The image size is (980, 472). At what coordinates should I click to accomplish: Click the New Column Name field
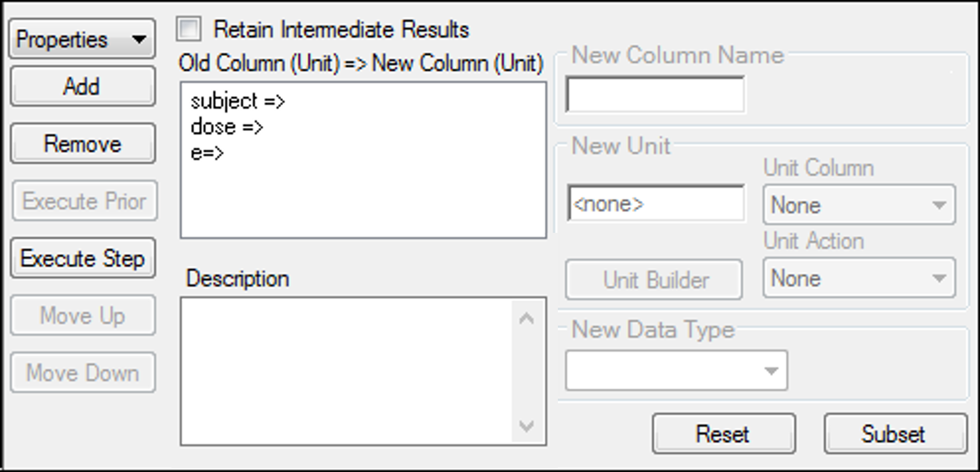pos(655,95)
